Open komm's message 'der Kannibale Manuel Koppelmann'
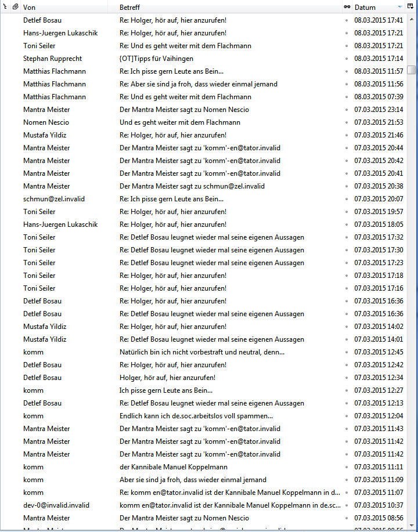The width and height of the screenshot is (418, 532). (x=173, y=467)
